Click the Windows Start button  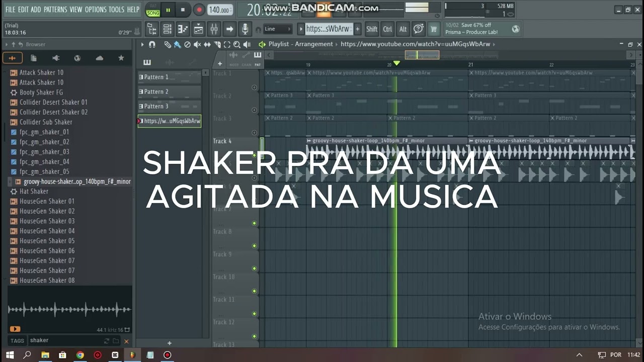coord(10,355)
